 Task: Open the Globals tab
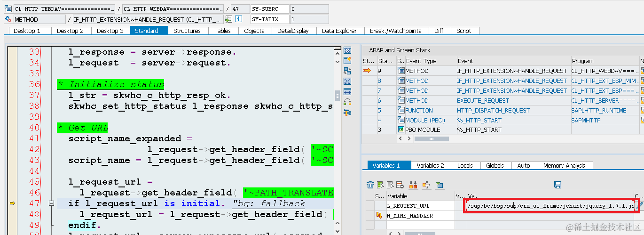click(x=495, y=165)
